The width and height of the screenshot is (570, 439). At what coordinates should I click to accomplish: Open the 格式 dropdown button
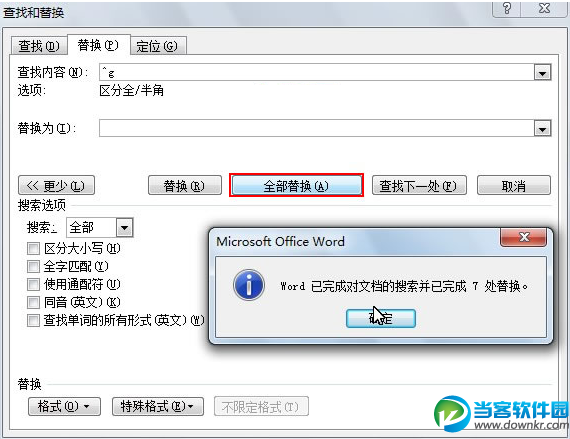coord(64,406)
